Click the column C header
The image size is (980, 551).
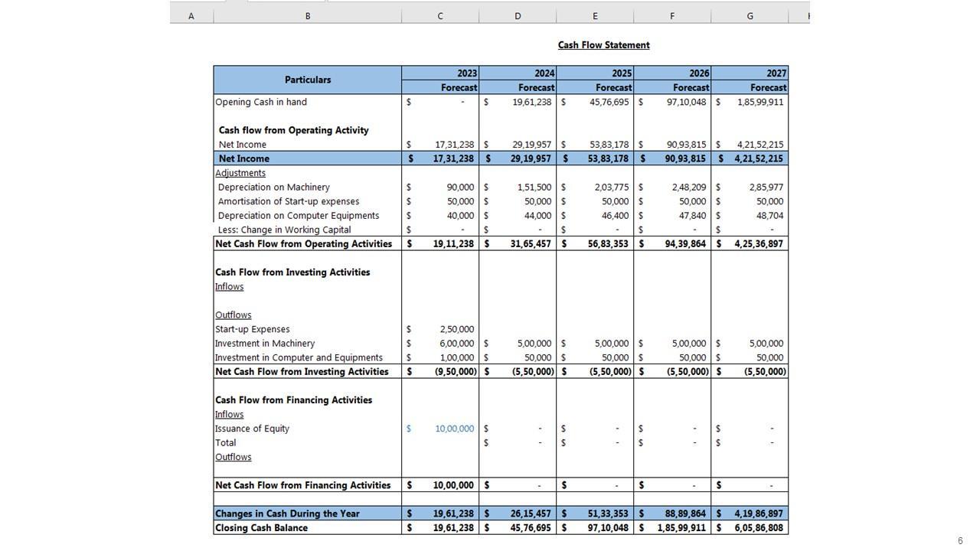[x=439, y=16]
